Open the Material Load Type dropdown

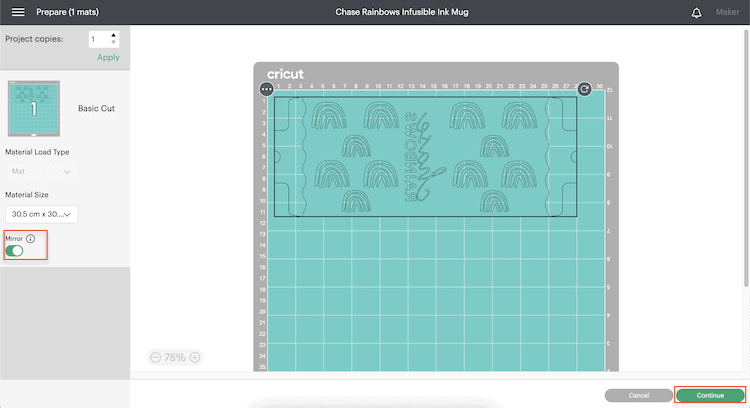(42, 171)
